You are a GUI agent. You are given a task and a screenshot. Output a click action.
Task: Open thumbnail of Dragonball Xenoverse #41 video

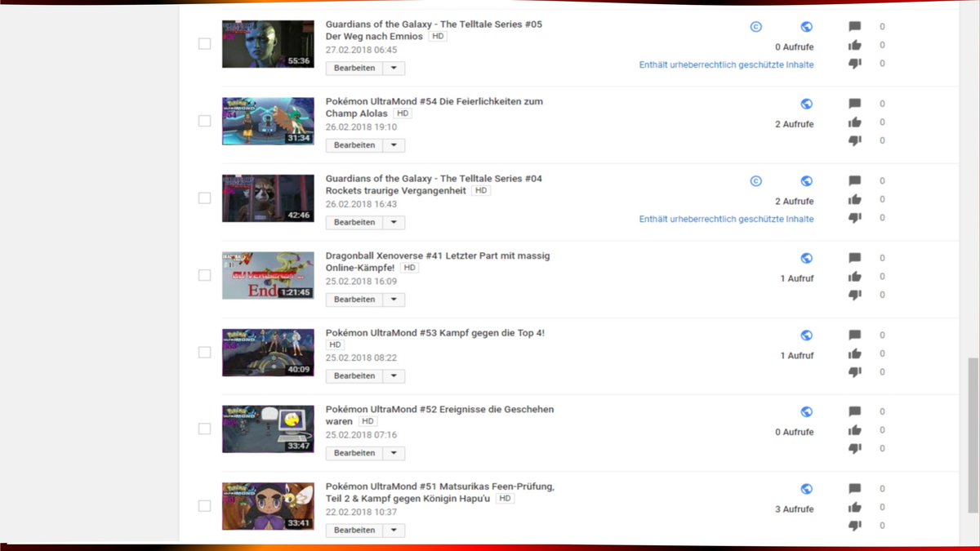(x=268, y=275)
